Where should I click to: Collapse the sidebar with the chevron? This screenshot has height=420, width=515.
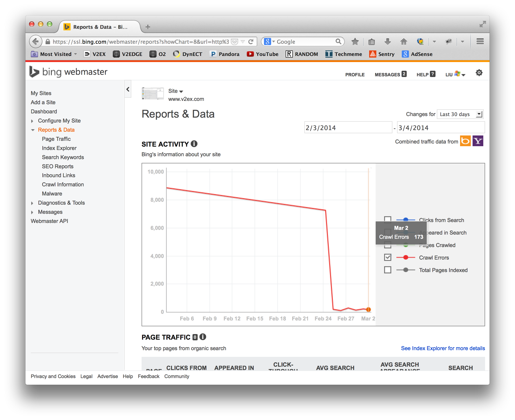coord(128,89)
